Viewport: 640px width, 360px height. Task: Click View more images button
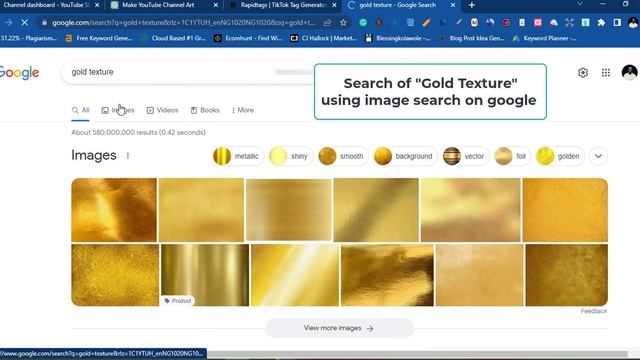pos(340,328)
